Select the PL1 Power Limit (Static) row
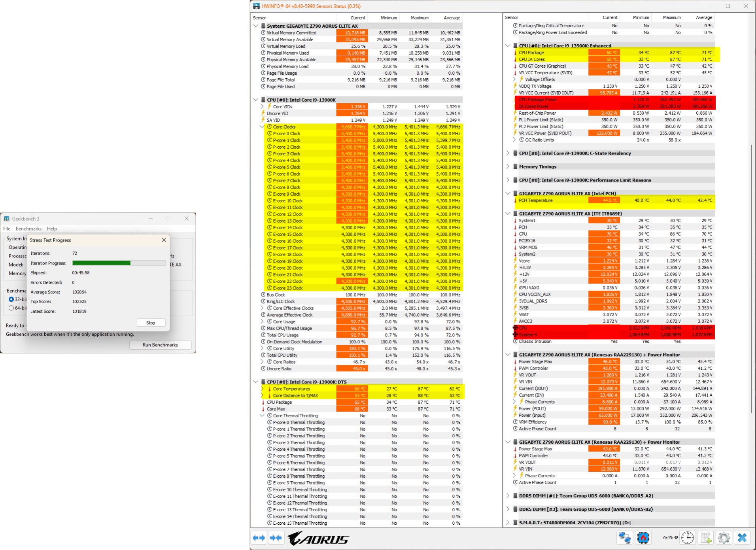 [x=614, y=120]
